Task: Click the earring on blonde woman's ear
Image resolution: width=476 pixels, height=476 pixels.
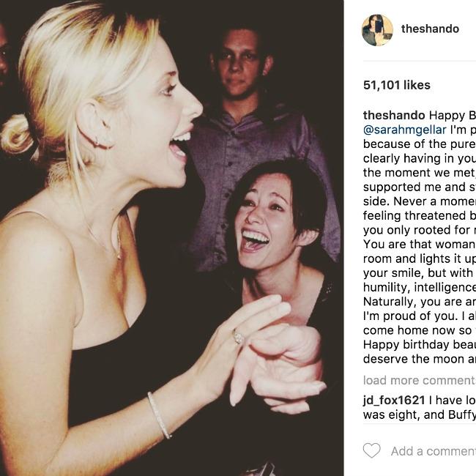Action: (x=97, y=141)
